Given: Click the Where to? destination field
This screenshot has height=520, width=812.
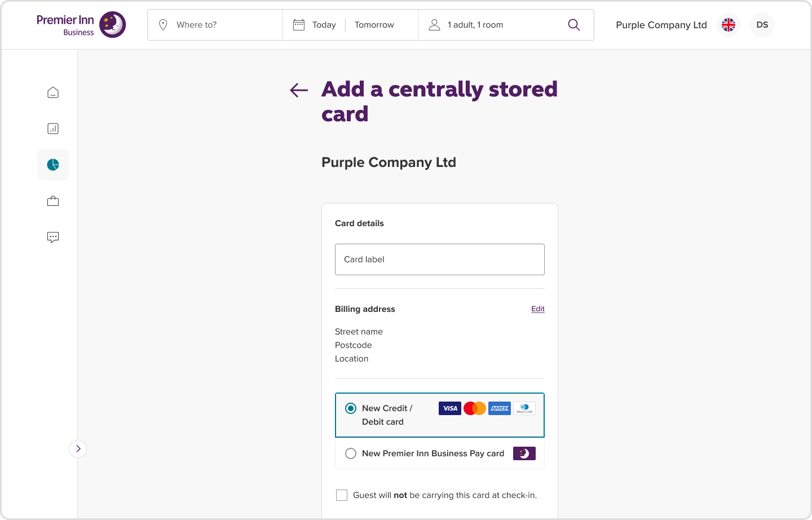Looking at the screenshot, I should coord(215,25).
